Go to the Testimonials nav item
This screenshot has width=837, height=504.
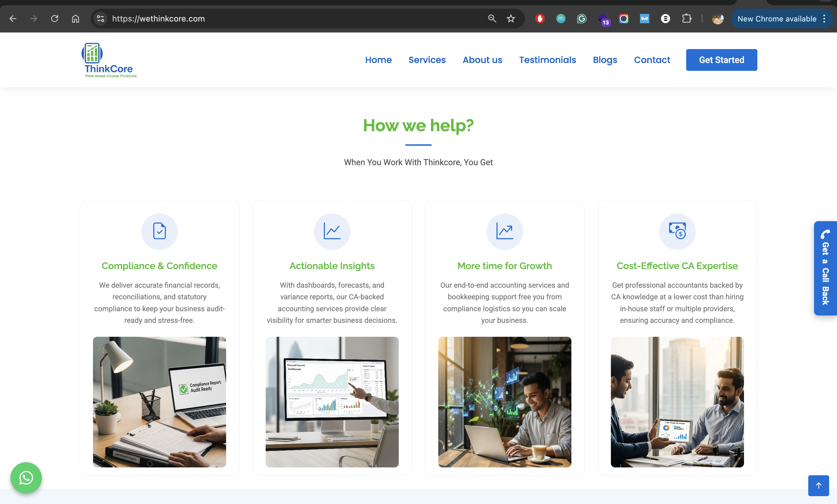[x=547, y=60]
